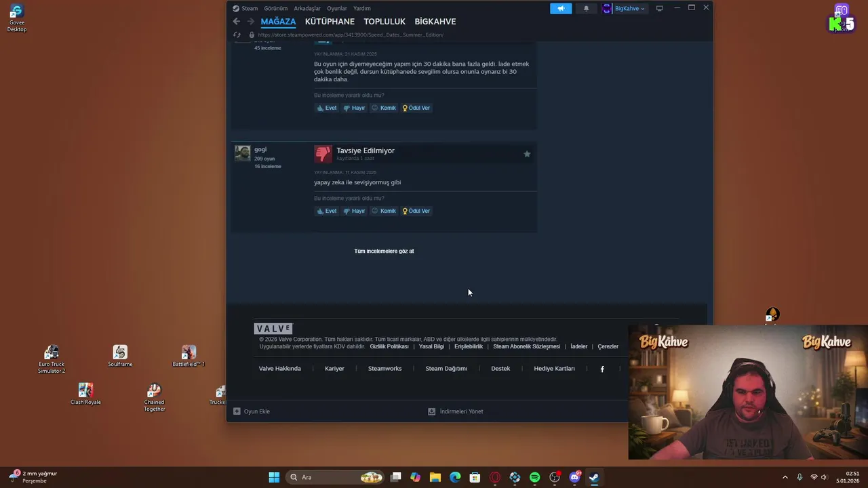Click gogi's avatar thumbnail
Image resolution: width=868 pixels, height=488 pixels.
[243, 153]
